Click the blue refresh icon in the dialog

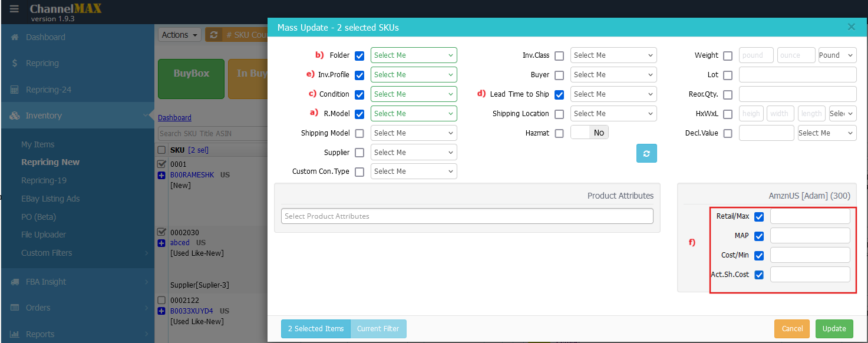(x=646, y=153)
